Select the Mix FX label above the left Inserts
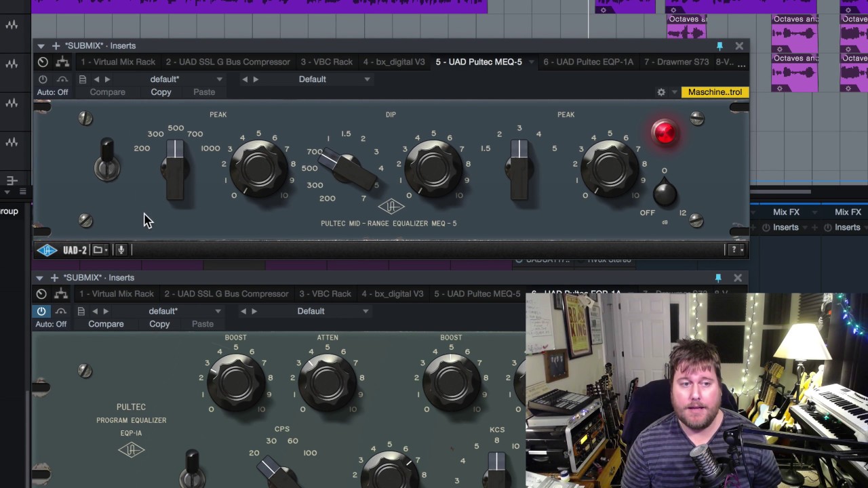The image size is (868, 488). point(786,212)
